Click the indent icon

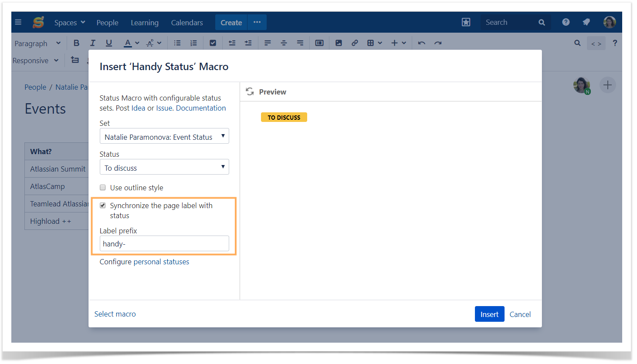[x=248, y=43]
